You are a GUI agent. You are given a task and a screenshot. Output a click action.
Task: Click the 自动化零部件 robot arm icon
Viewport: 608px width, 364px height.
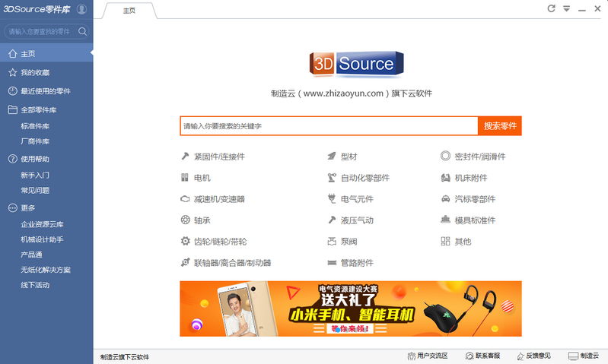click(x=332, y=177)
